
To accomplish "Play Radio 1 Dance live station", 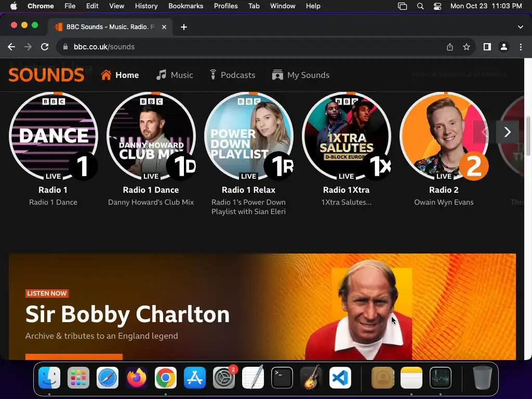I will click(x=151, y=136).
